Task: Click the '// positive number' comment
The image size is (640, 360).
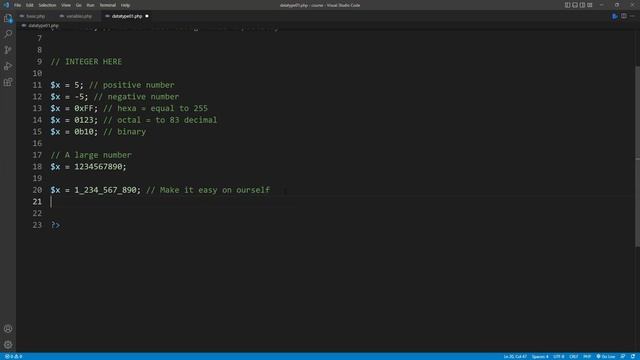Action: (131, 85)
